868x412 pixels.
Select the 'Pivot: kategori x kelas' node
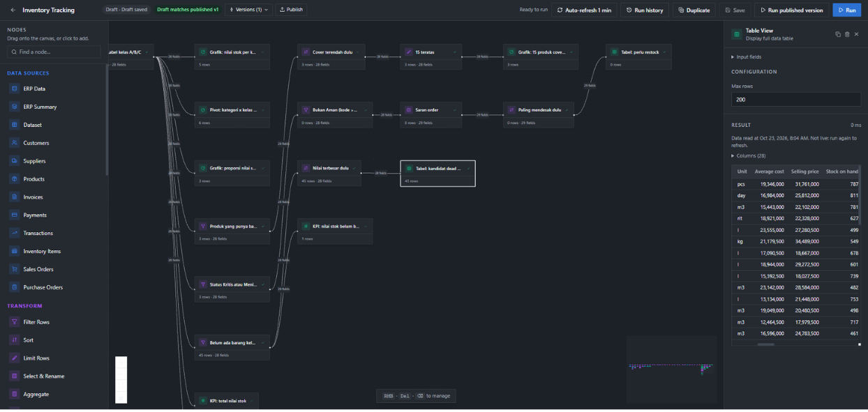[232, 115]
